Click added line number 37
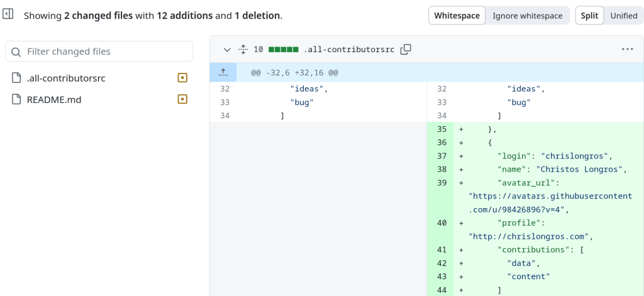This screenshot has height=296, width=644. pyautogui.click(x=441, y=156)
